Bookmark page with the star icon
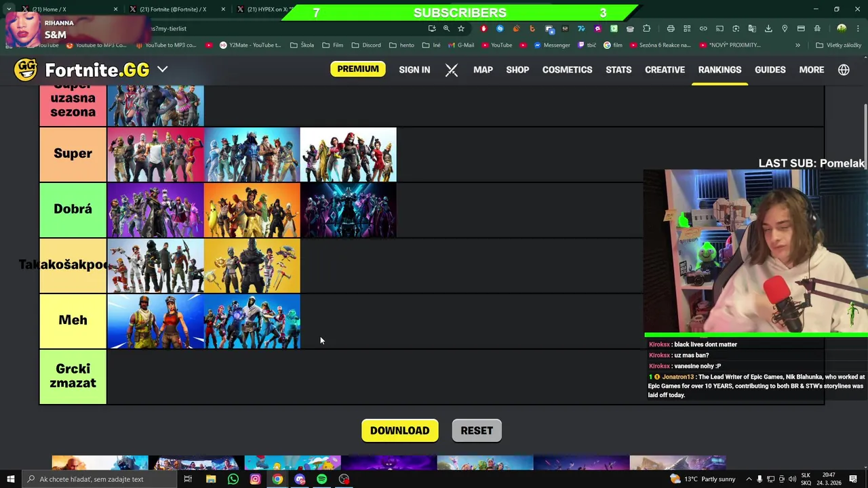 [461, 28]
